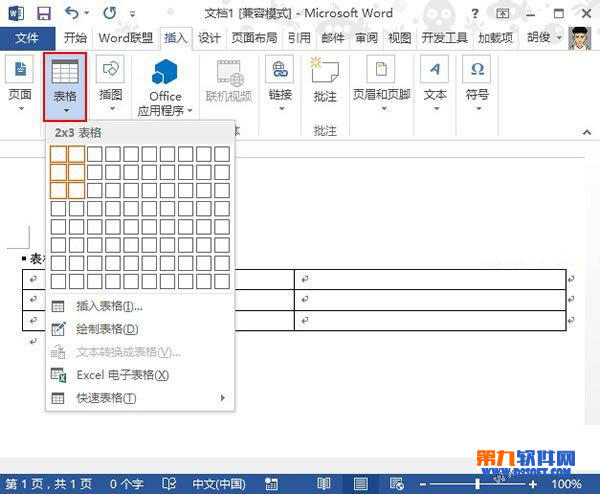600x494 pixels.
Task: Switch to the 设计 (Design) tab
Action: (209, 38)
